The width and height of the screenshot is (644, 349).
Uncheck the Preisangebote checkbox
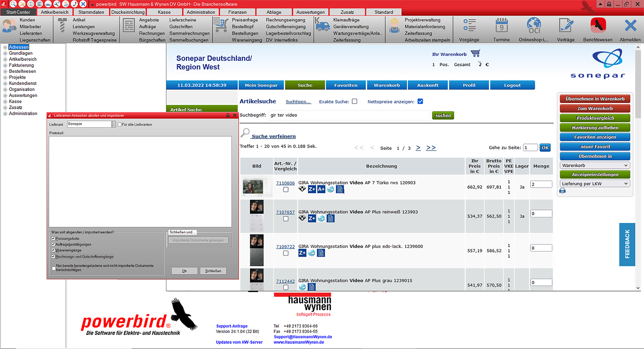pyautogui.click(x=53, y=238)
